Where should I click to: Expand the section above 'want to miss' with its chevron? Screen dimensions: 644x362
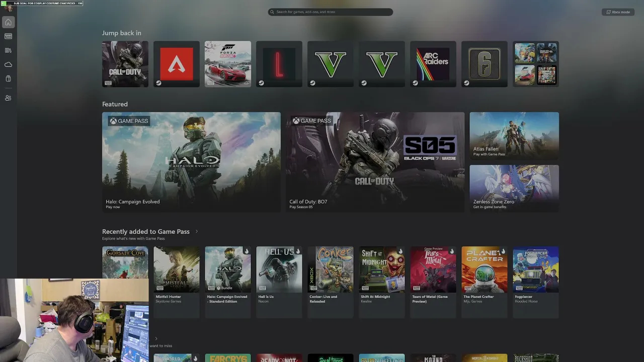click(x=156, y=338)
